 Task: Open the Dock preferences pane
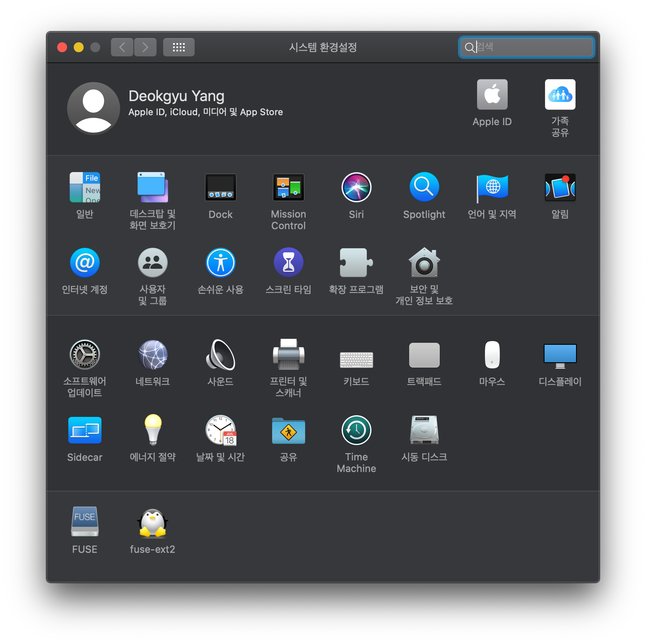[x=221, y=187]
